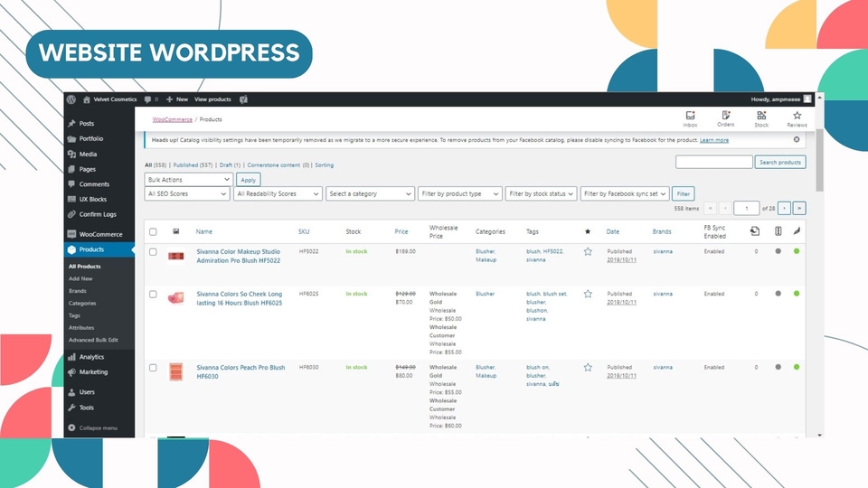Sort products by Name column
868x488 pixels.
click(x=203, y=232)
